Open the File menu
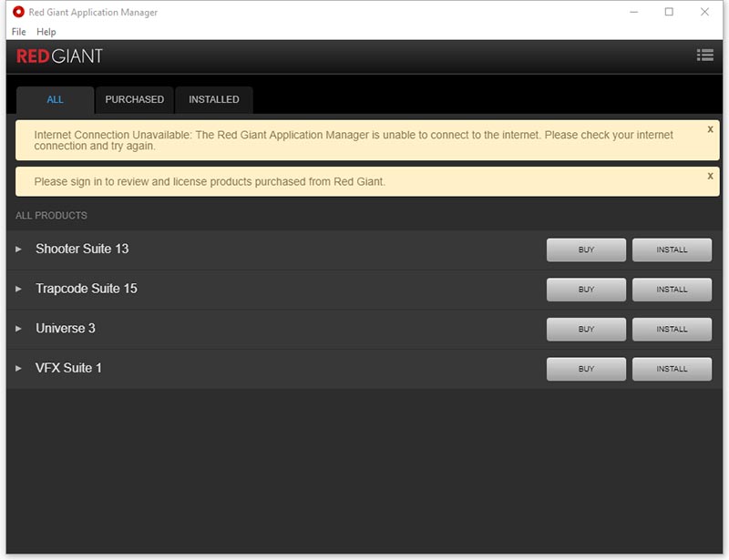Viewport: 729px width, 560px height. pyautogui.click(x=19, y=32)
